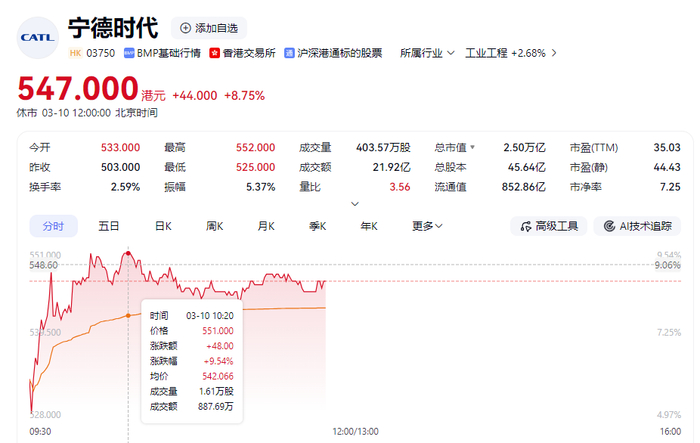Click tooltip 价格 value 551.000

coord(218,330)
